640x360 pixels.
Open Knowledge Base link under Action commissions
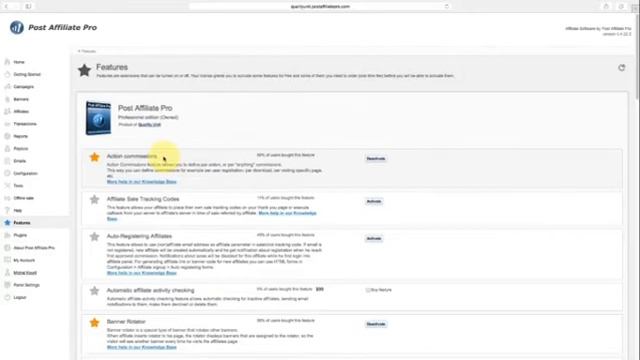coord(142,182)
